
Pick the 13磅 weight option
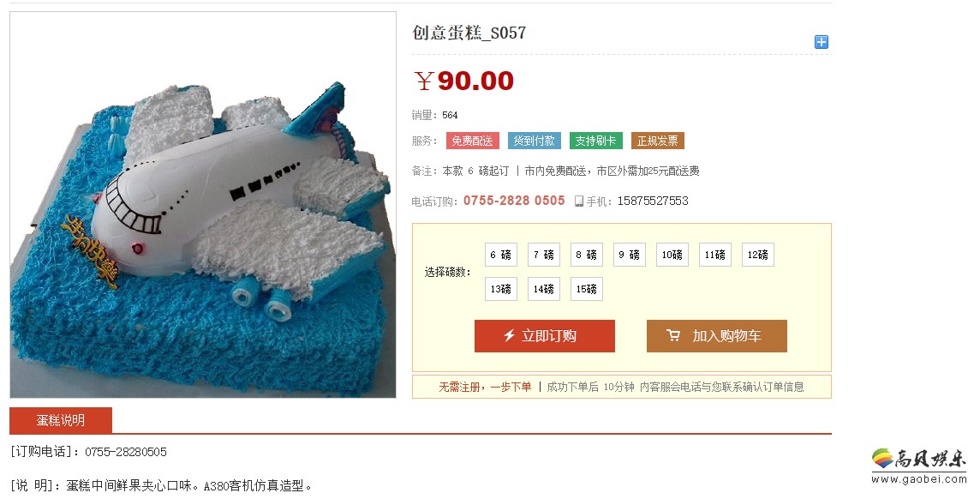(500, 289)
